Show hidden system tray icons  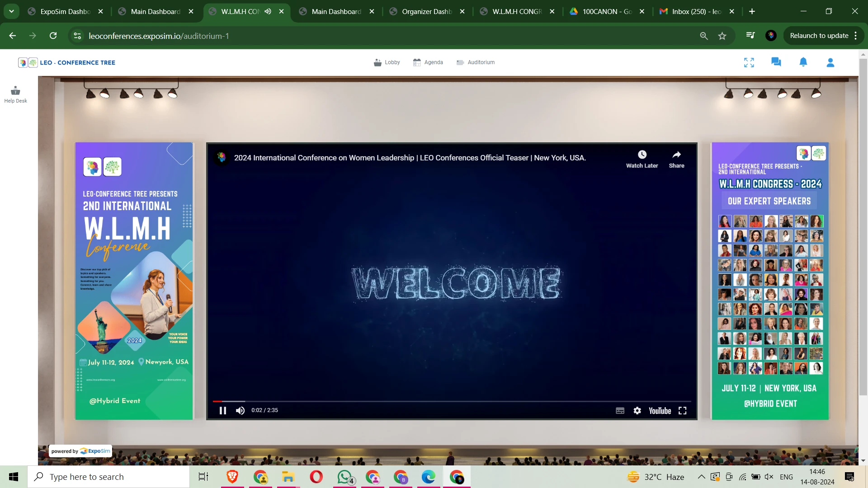click(x=701, y=477)
